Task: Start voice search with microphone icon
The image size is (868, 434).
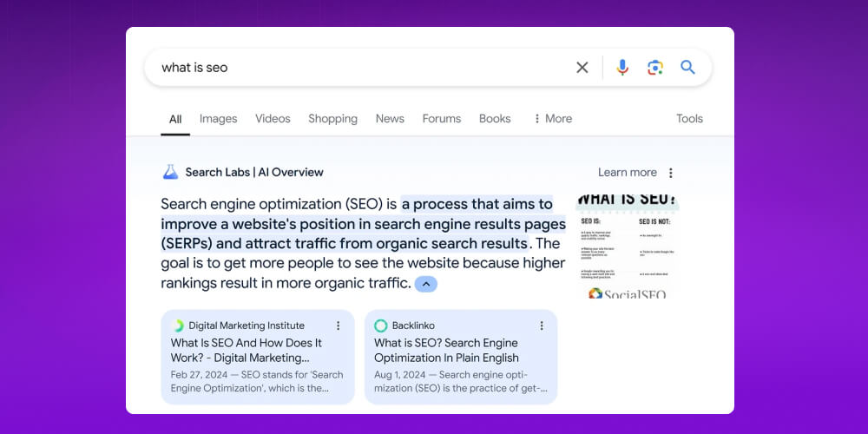Action: point(622,68)
